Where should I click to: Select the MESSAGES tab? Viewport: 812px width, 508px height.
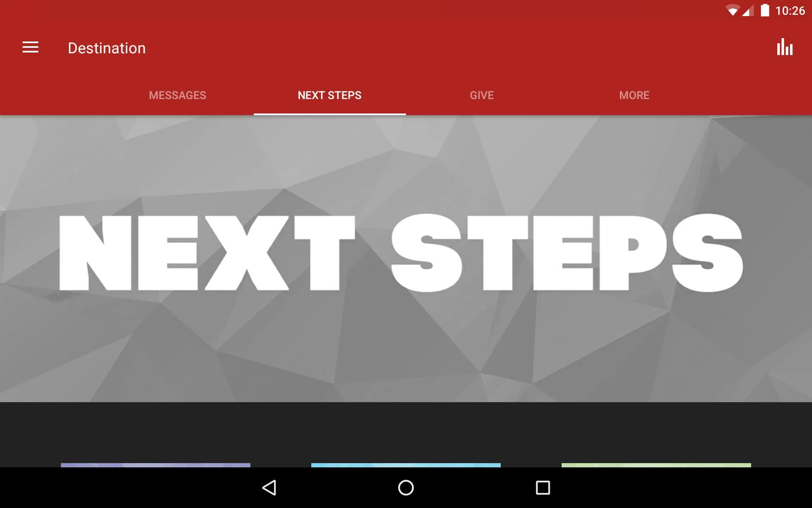(177, 95)
